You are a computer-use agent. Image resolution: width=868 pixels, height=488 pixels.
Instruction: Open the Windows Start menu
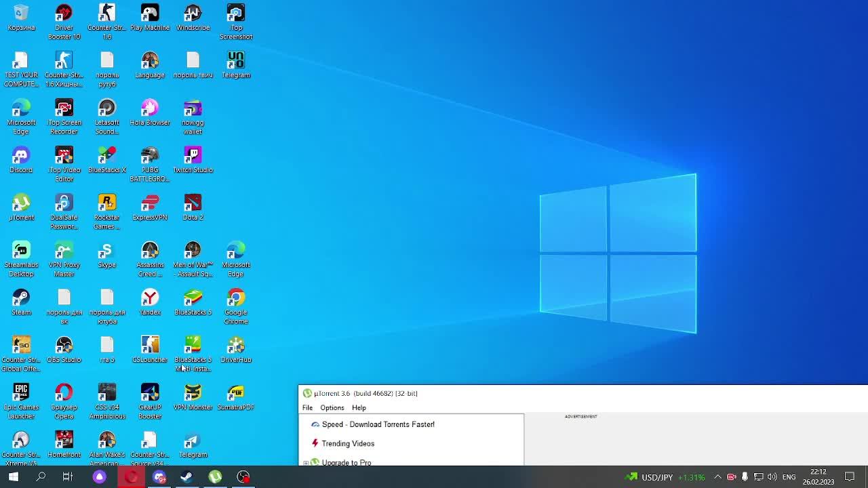click(x=13, y=477)
